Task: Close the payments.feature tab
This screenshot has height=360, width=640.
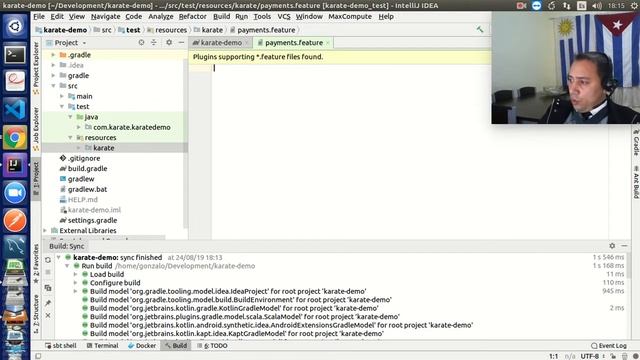Action: (328, 43)
